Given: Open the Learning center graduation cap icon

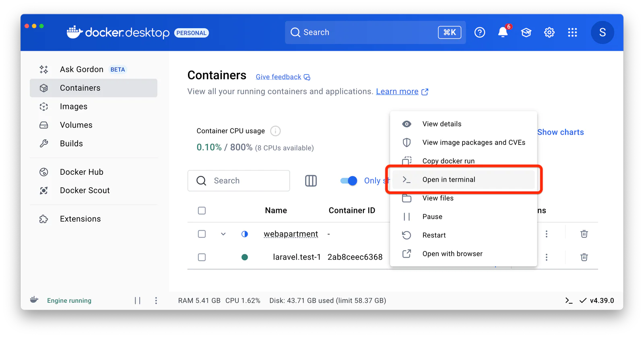Looking at the screenshot, I should pyautogui.click(x=526, y=32).
